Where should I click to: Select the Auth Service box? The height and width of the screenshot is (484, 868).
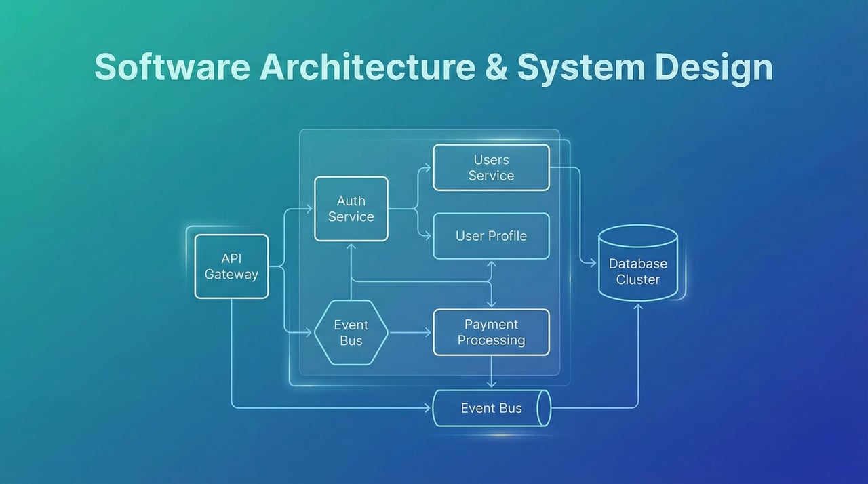point(351,209)
